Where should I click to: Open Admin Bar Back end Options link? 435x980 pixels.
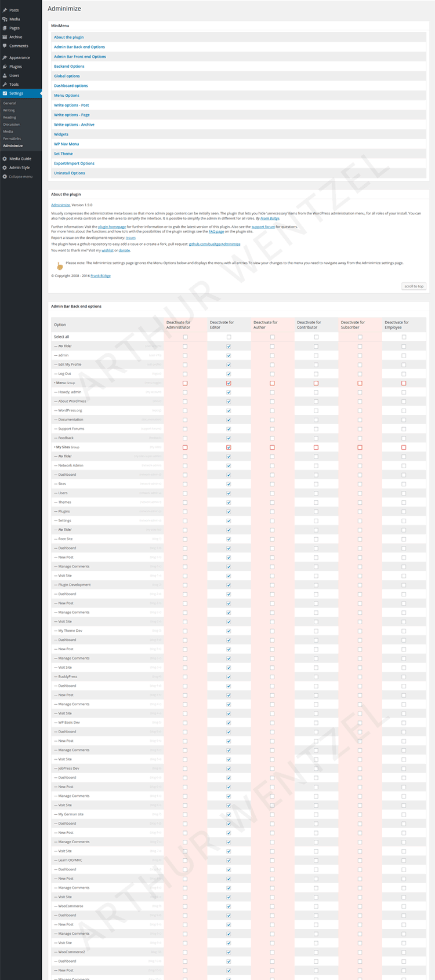point(79,47)
